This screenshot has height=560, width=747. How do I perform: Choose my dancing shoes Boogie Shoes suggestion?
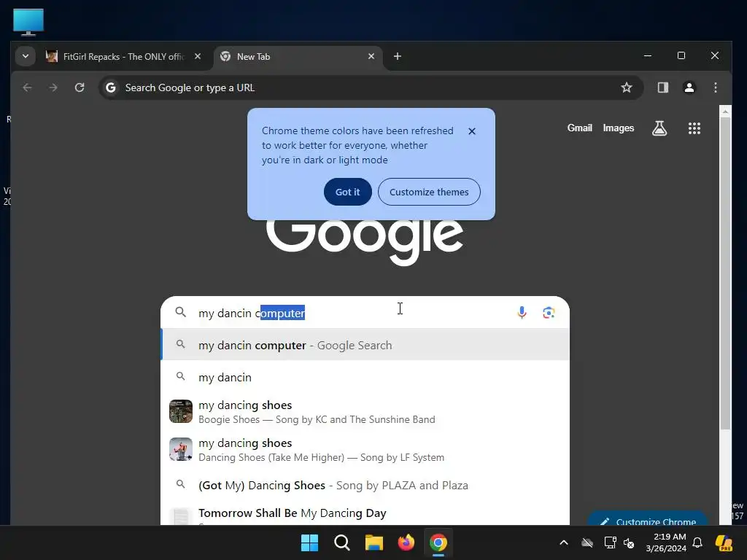365,412
